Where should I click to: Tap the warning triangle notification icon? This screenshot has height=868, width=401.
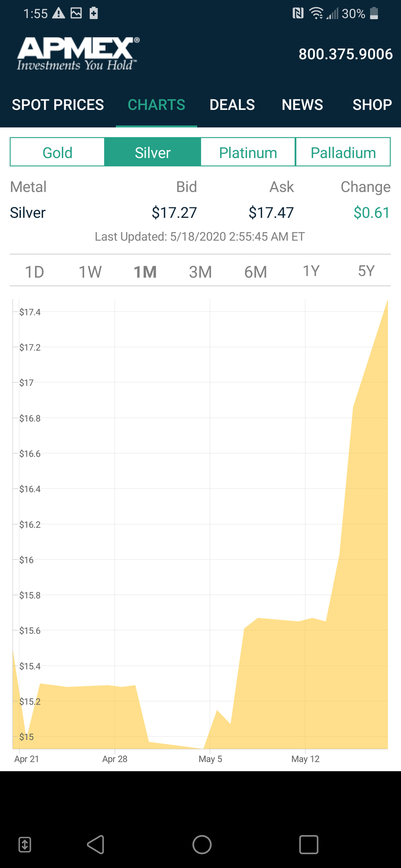click(58, 14)
